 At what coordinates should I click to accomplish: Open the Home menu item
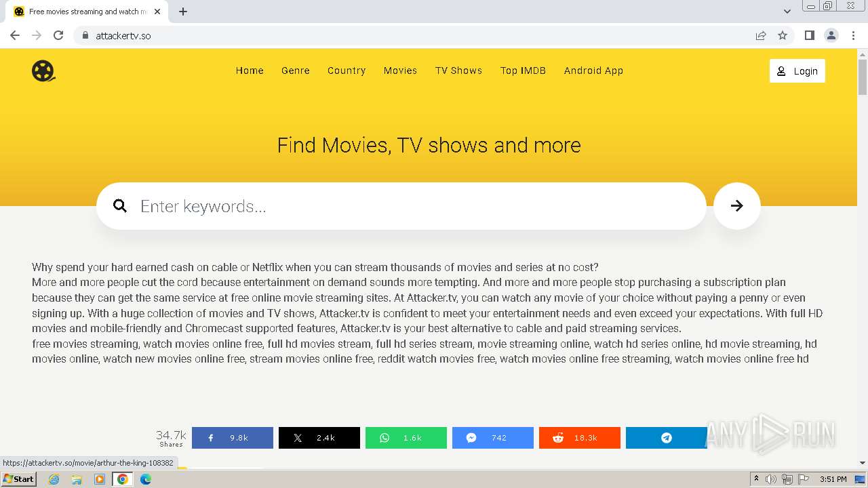pyautogui.click(x=250, y=70)
